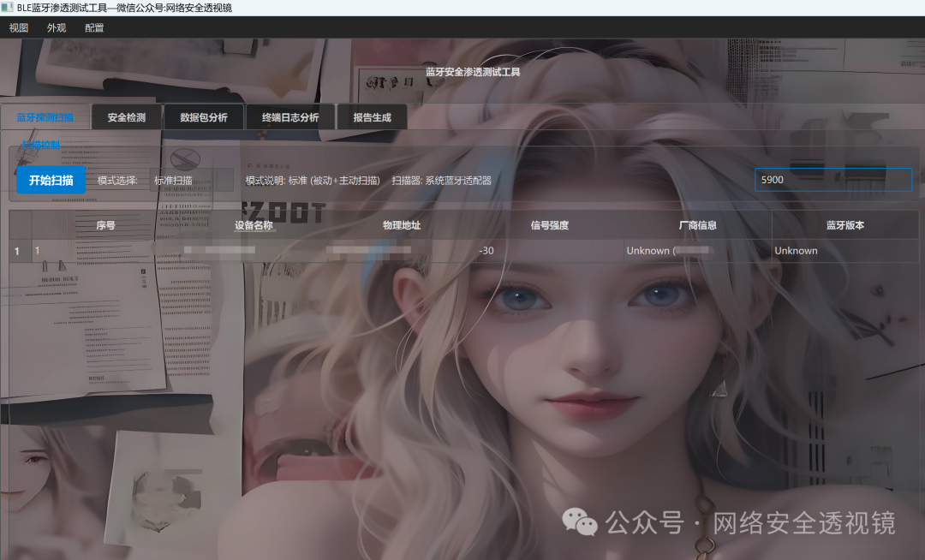Click the vendor cell starting with Unknown (
This screenshot has width=925, height=560.
pyautogui.click(x=698, y=251)
